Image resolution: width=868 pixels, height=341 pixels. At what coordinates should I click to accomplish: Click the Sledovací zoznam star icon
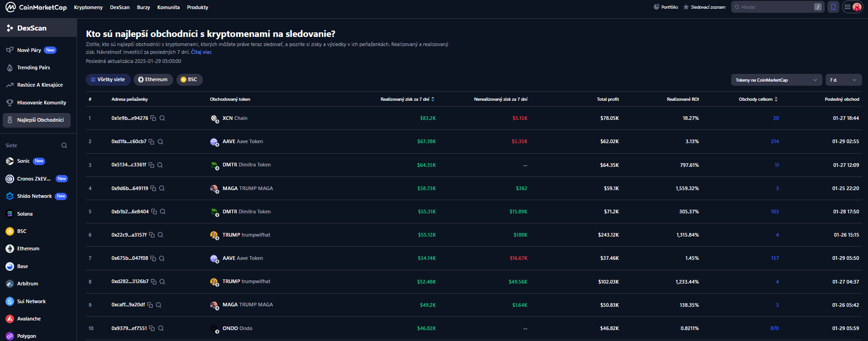(686, 7)
